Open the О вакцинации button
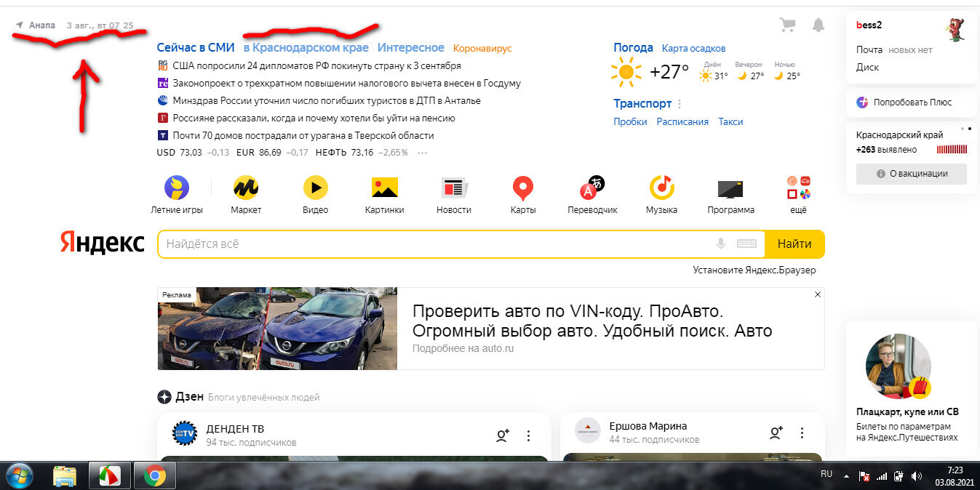This screenshot has width=980, height=490. tap(912, 174)
